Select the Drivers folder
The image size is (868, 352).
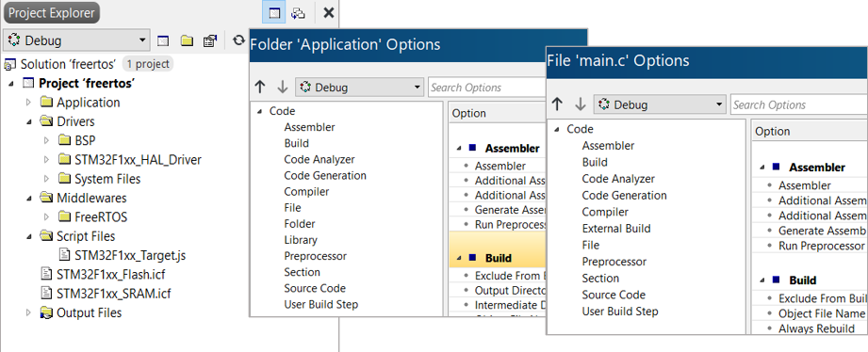tap(75, 121)
